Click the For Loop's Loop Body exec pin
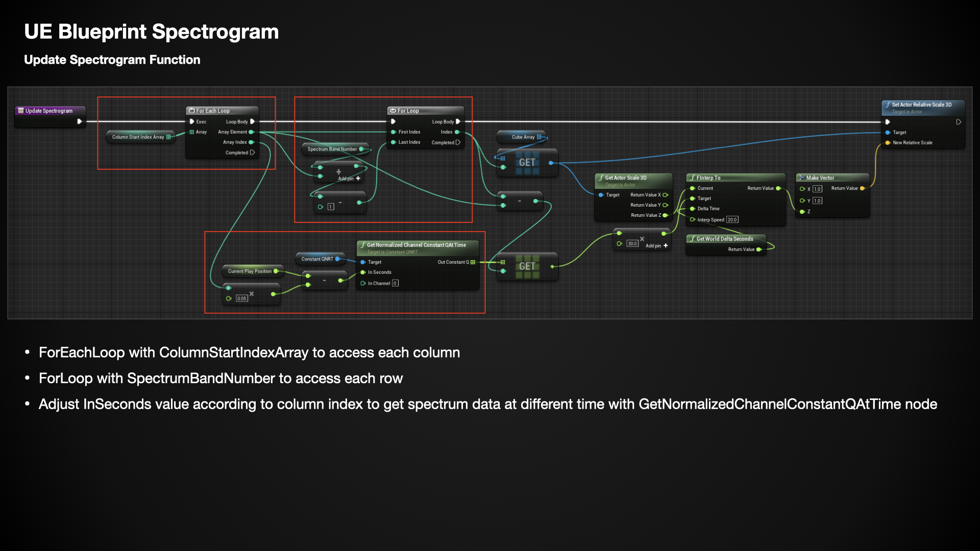Image resolution: width=980 pixels, height=551 pixels. tap(458, 121)
